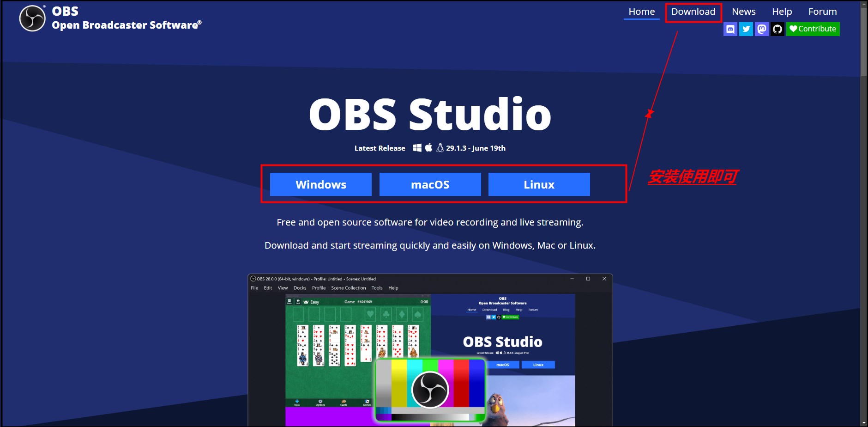The image size is (868, 427).
Task: Open the Download page
Action: point(693,12)
